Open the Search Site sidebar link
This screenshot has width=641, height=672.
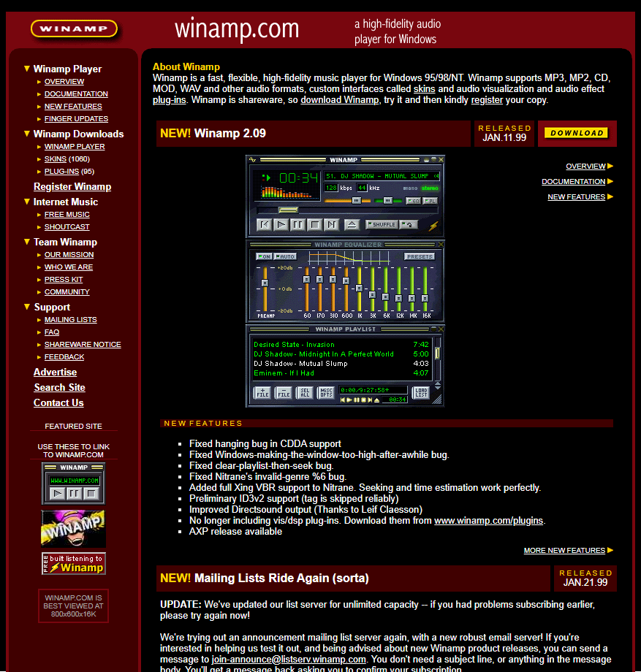pyautogui.click(x=60, y=387)
